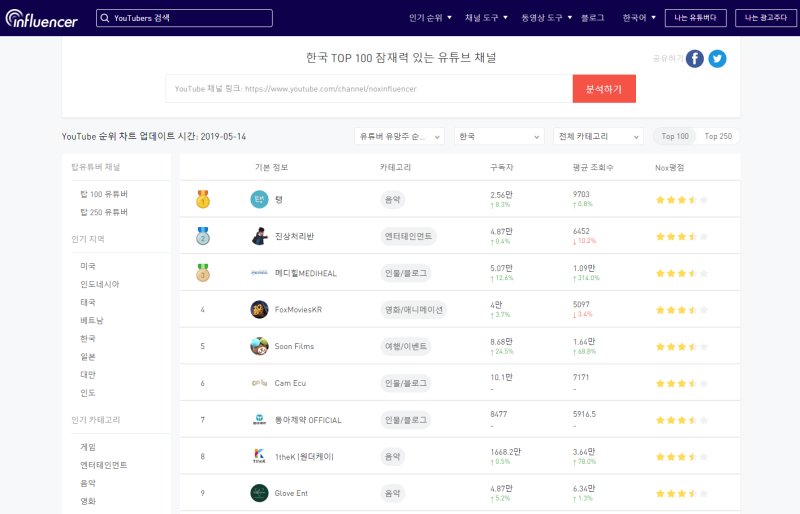This screenshot has height=514, width=800.
Task: Open 탑 100 유튜버 sidebar link
Action: [x=104, y=194]
